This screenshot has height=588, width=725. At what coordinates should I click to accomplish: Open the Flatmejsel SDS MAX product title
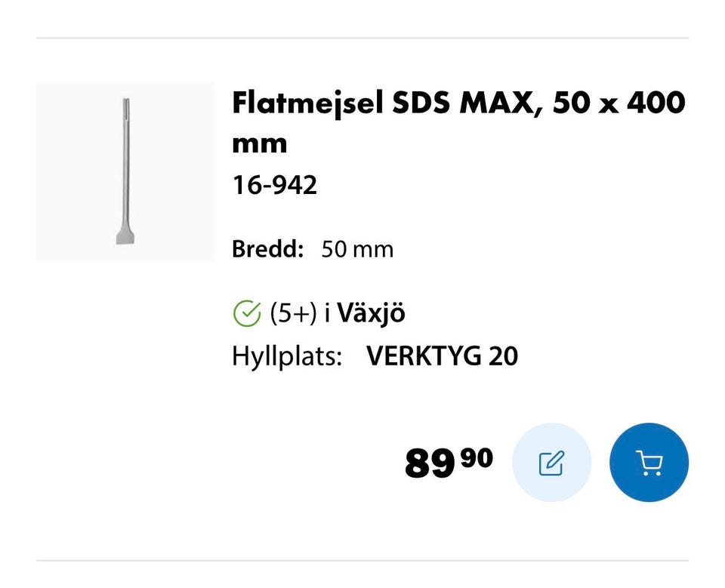(458, 121)
